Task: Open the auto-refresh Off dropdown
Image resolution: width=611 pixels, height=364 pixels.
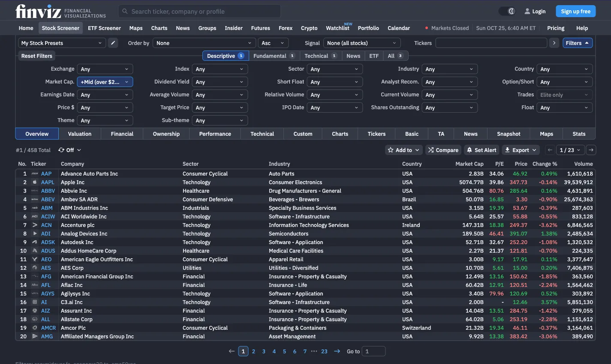Action: 69,150
